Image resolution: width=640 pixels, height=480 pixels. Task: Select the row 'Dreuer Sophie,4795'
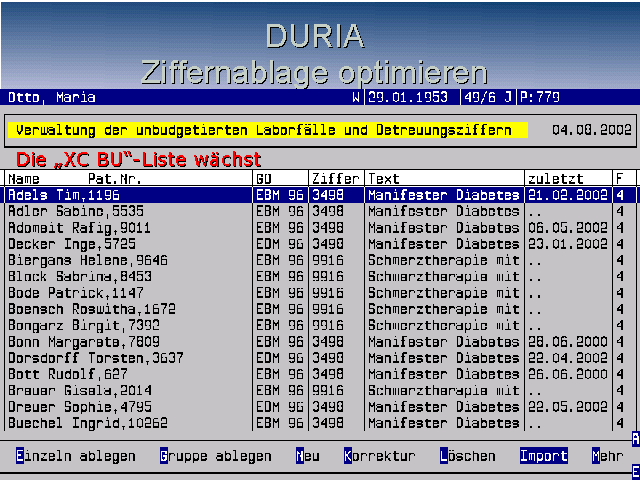(x=320, y=407)
